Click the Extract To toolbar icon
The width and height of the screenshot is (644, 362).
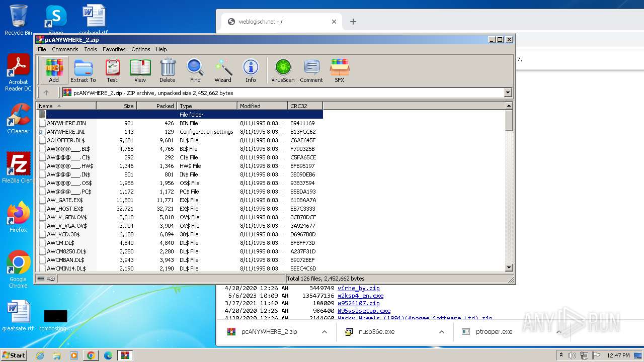[83, 70]
